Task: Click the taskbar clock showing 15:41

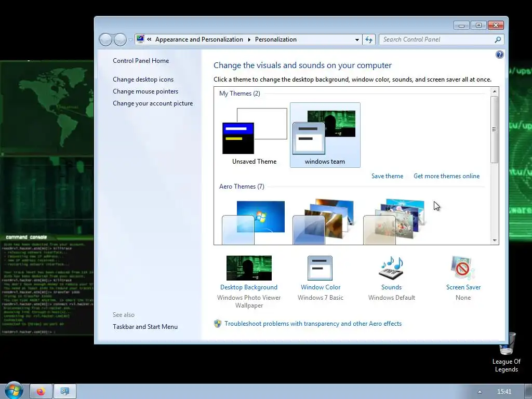Action: [x=504, y=392]
